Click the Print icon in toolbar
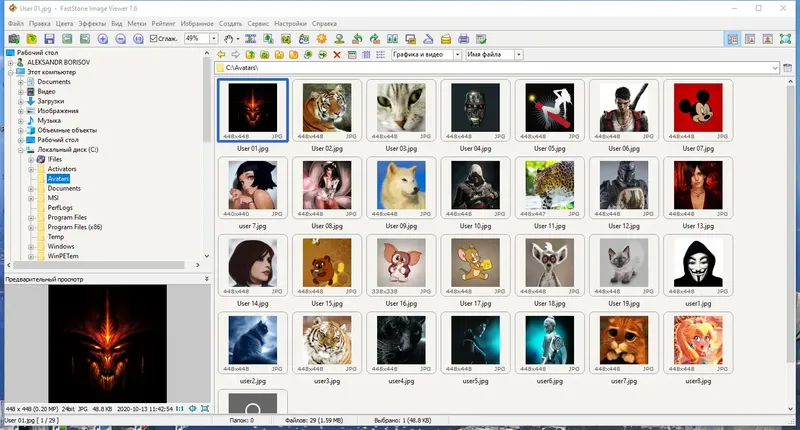Viewport: 800px width, 430px height. [462, 38]
